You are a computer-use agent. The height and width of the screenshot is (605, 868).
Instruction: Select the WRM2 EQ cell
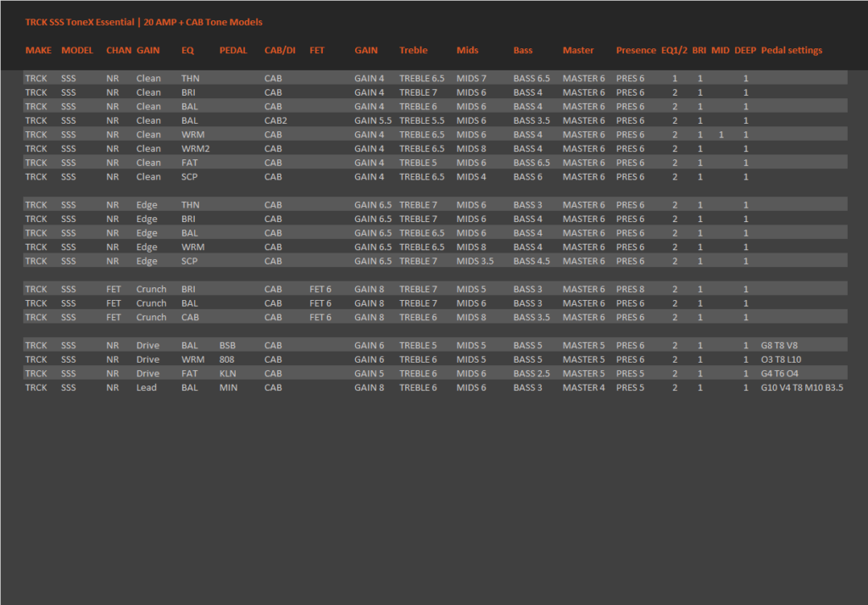196,149
